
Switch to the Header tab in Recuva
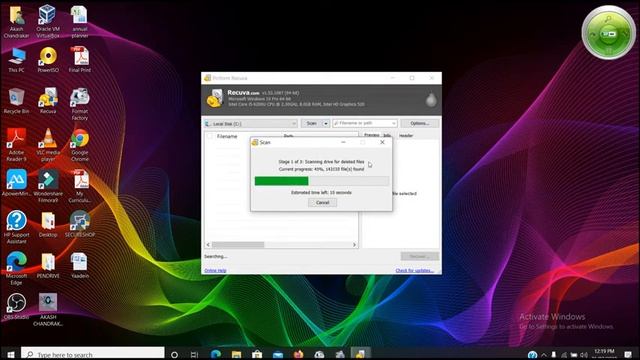click(406, 135)
